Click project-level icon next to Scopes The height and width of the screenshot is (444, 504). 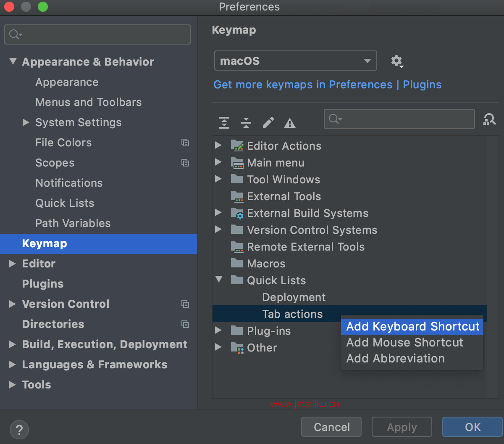coord(185,163)
